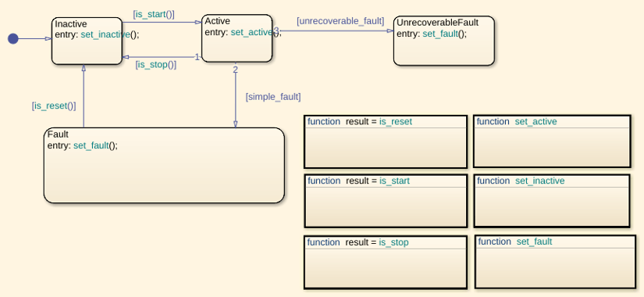Click transition number 1 left of Active state
This screenshot has width=644, height=297.
click(197, 57)
